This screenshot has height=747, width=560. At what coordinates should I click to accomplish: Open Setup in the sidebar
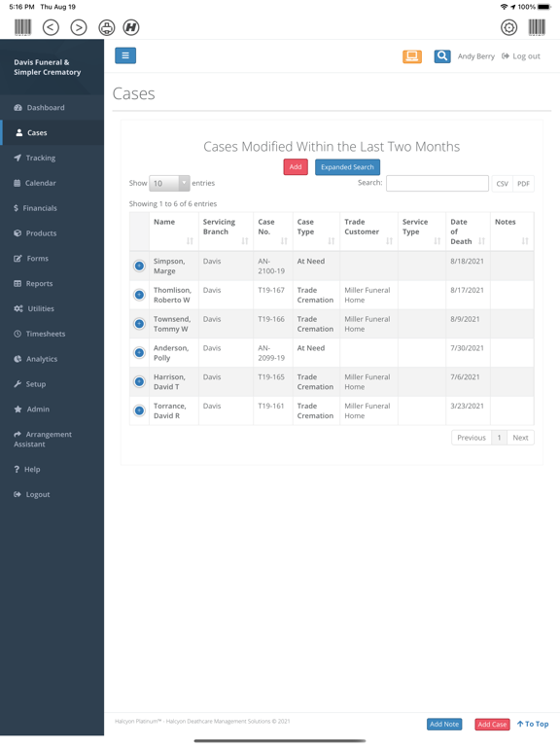click(52, 384)
